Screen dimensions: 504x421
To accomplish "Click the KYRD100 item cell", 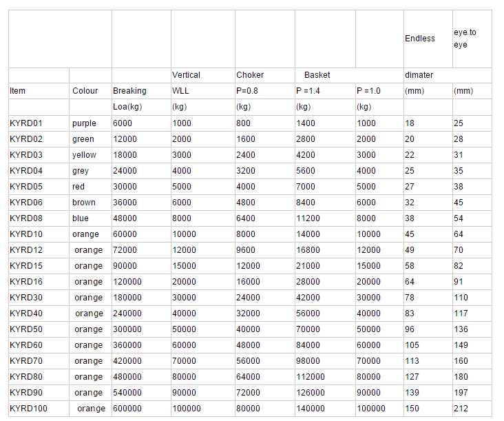I will coord(28,409).
